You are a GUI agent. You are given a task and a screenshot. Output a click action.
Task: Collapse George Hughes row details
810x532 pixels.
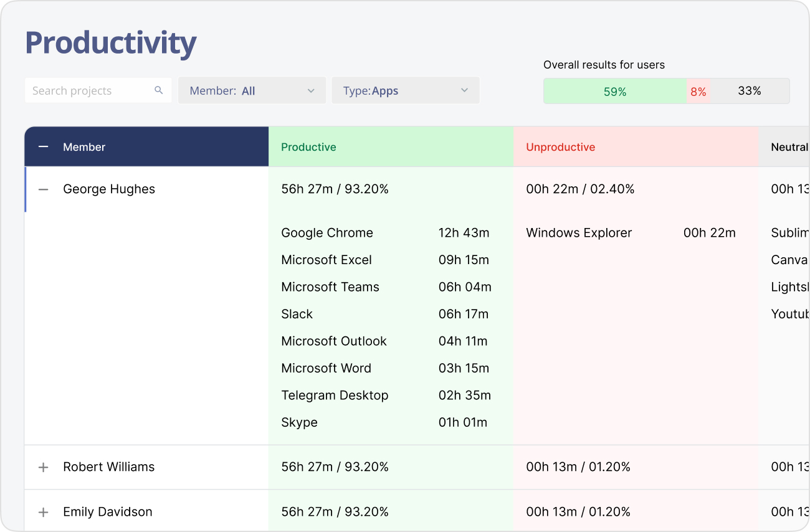click(43, 189)
